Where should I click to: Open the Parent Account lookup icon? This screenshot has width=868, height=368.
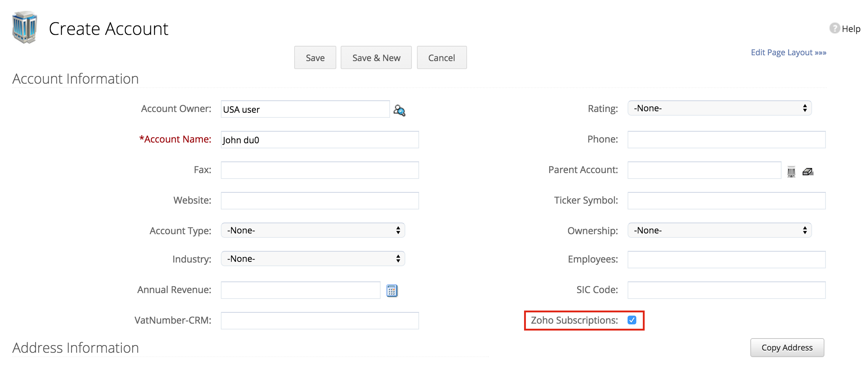791,171
